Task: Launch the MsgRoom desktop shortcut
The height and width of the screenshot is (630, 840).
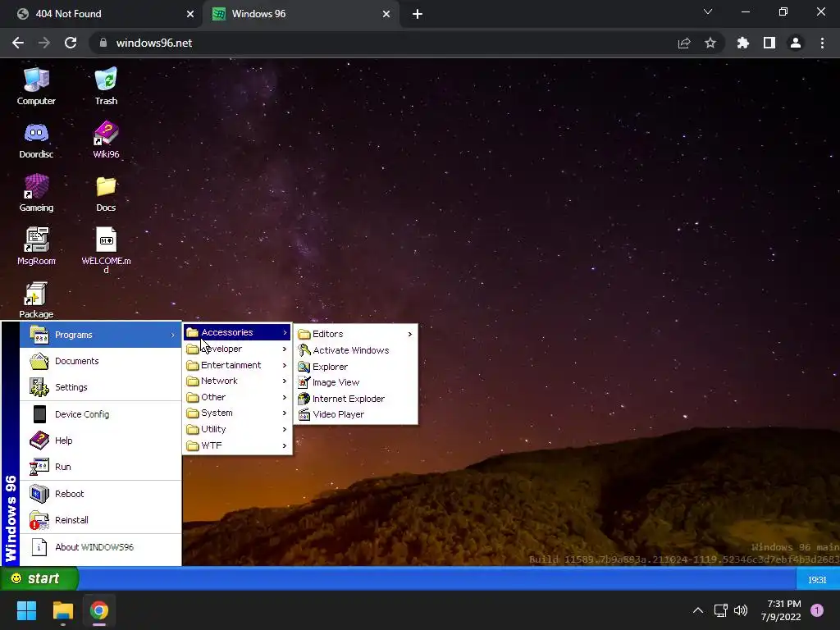Action: [36, 246]
